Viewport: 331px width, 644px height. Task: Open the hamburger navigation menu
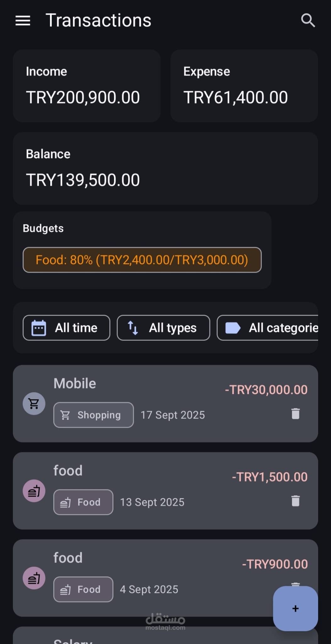coord(23,21)
